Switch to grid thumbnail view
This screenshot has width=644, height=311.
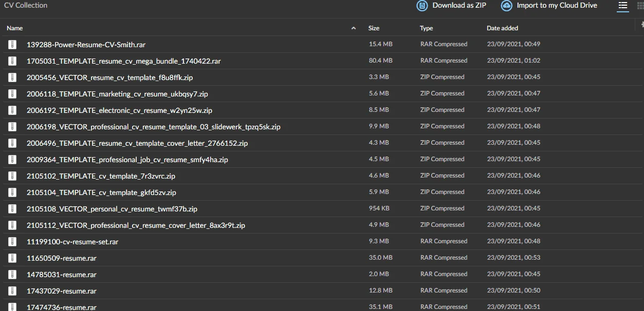640,6
